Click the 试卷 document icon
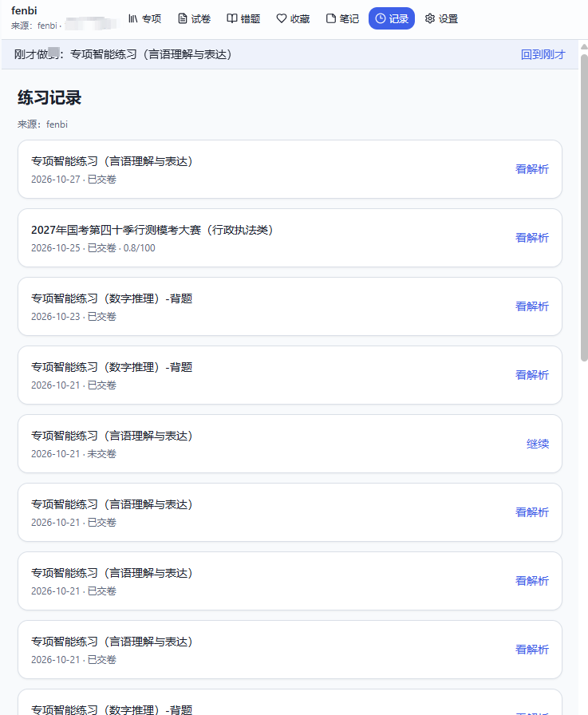This screenshot has height=715, width=588. pyautogui.click(x=183, y=18)
